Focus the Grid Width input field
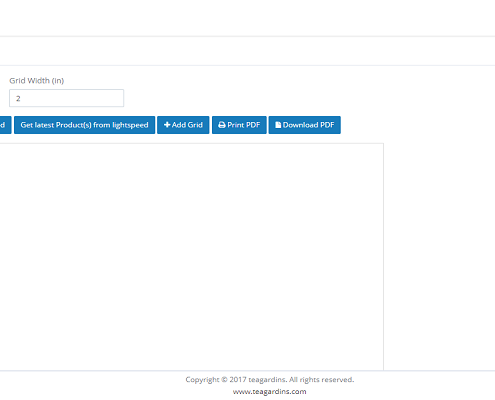The width and height of the screenshot is (495, 400). [67, 98]
